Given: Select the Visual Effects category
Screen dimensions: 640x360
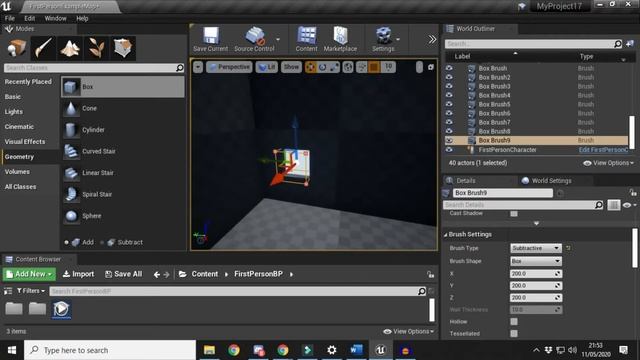Looking at the screenshot, I should [x=25, y=142].
